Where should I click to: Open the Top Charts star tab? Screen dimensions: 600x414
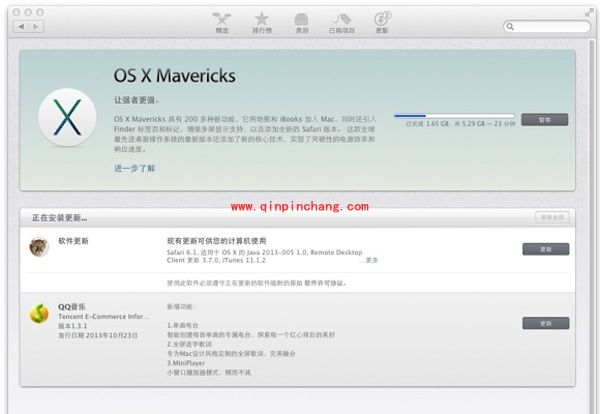262,23
